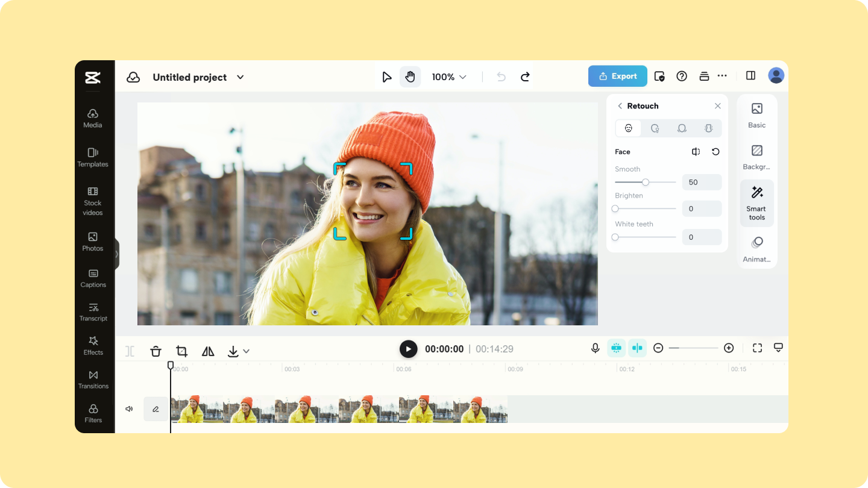Click the cloud save status icon
The width and height of the screenshot is (868, 488).
133,77
